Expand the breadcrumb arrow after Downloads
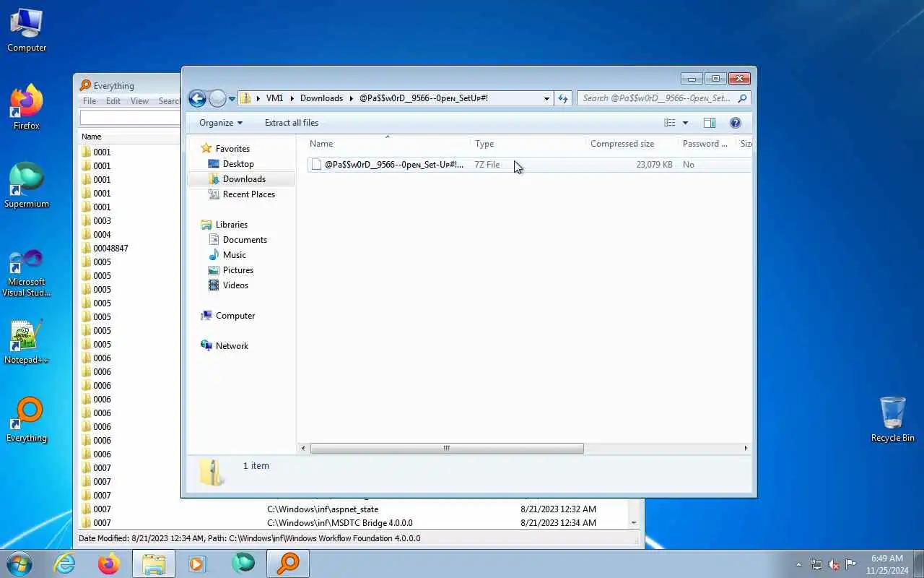Image resolution: width=924 pixels, height=578 pixels. 351,98
